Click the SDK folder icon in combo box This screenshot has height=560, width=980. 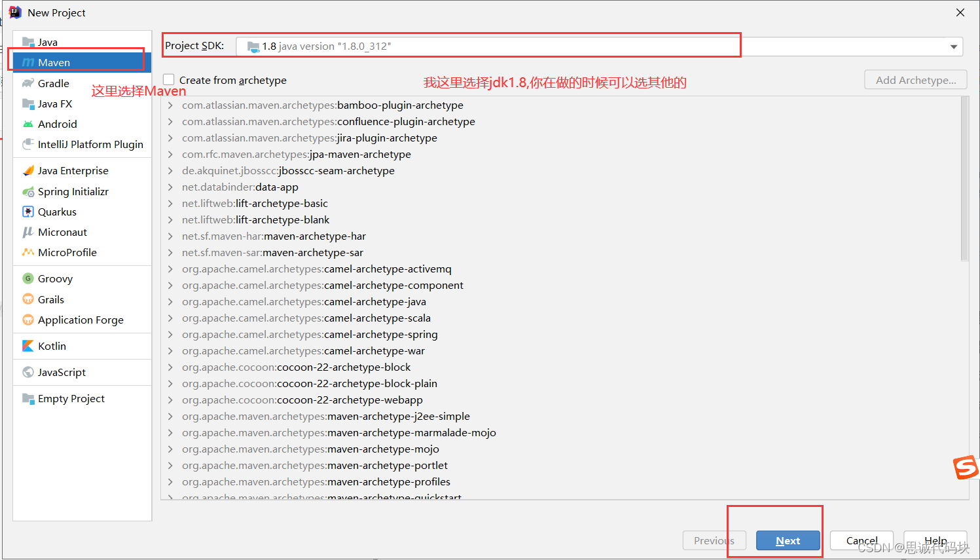click(253, 47)
